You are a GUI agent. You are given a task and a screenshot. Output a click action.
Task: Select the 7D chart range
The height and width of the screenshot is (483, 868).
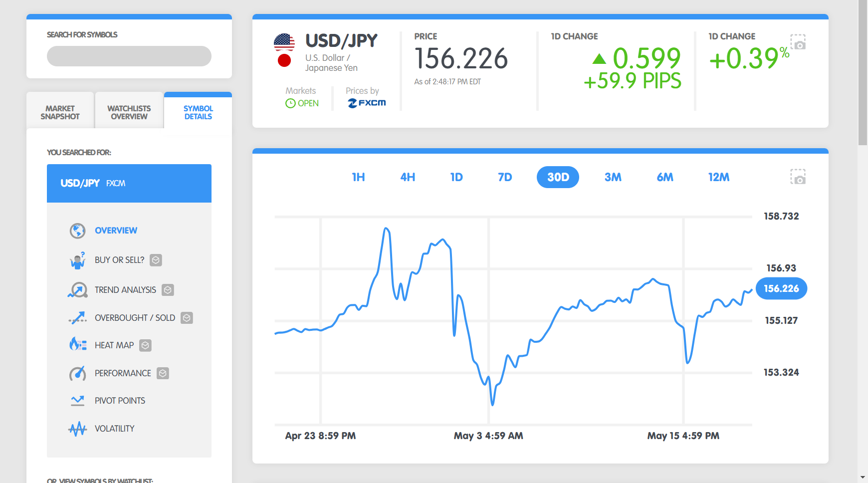[505, 177]
